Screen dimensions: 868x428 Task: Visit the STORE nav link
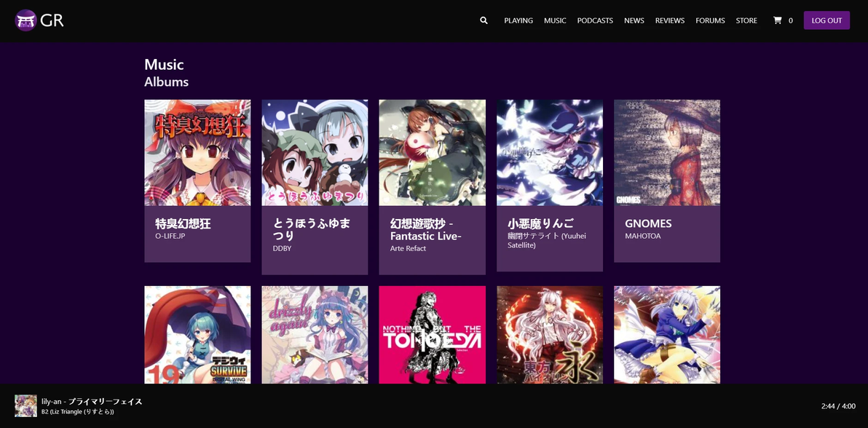[746, 20]
